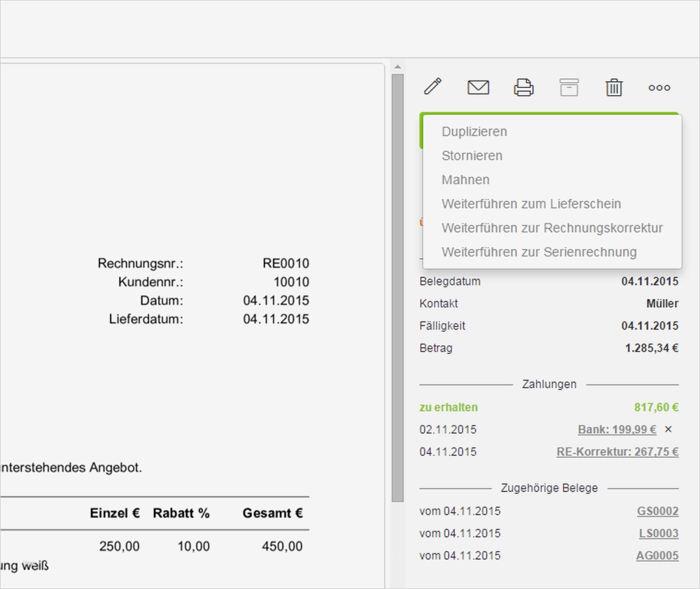Select Stornieren menu entry
Image resolution: width=700 pixels, height=589 pixels.
click(x=472, y=156)
